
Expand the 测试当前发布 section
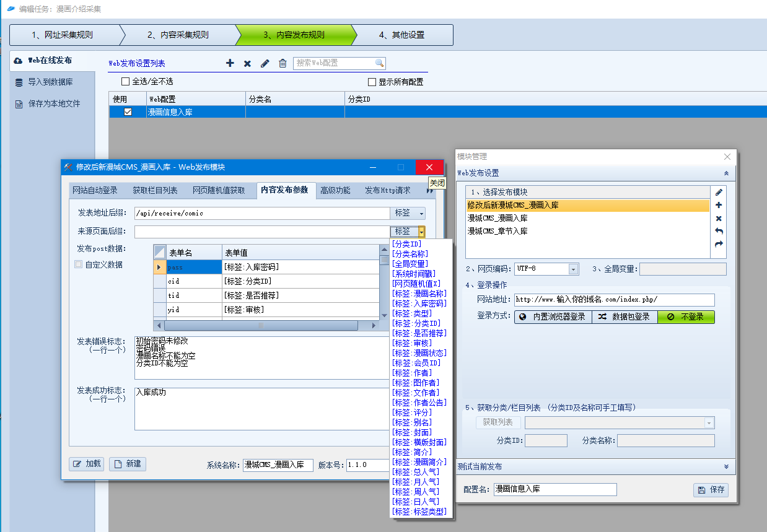pos(726,466)
